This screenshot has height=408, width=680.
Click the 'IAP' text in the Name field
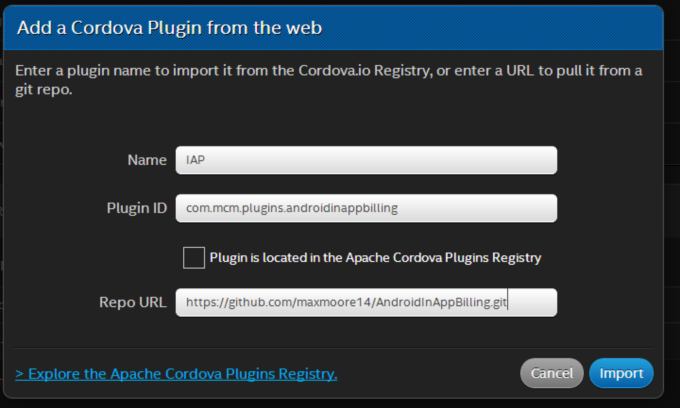(195, 160)
